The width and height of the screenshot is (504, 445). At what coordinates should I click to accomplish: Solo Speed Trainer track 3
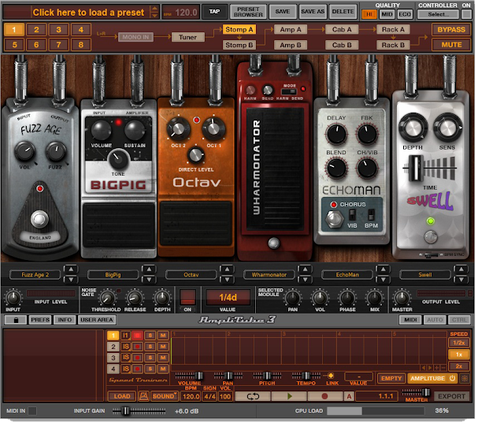[150, 358]
